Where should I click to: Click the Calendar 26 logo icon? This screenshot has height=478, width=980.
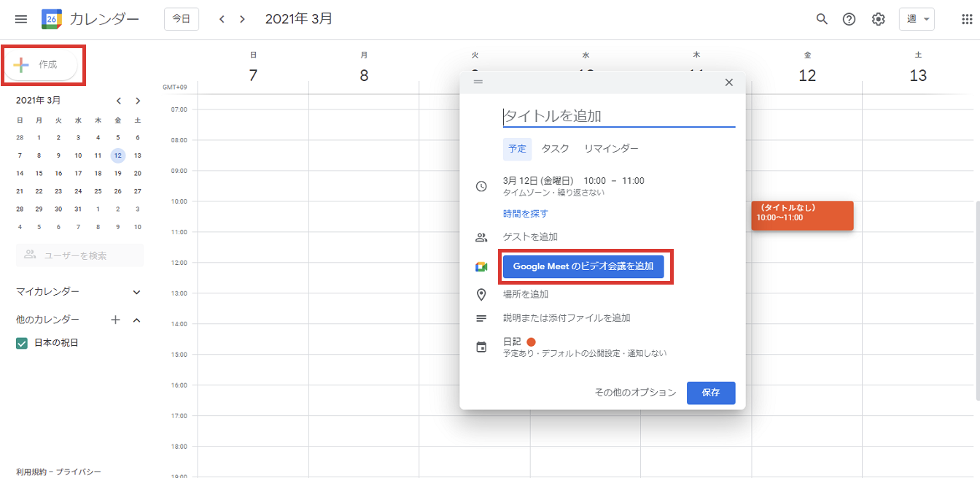[x=50, y=19]
